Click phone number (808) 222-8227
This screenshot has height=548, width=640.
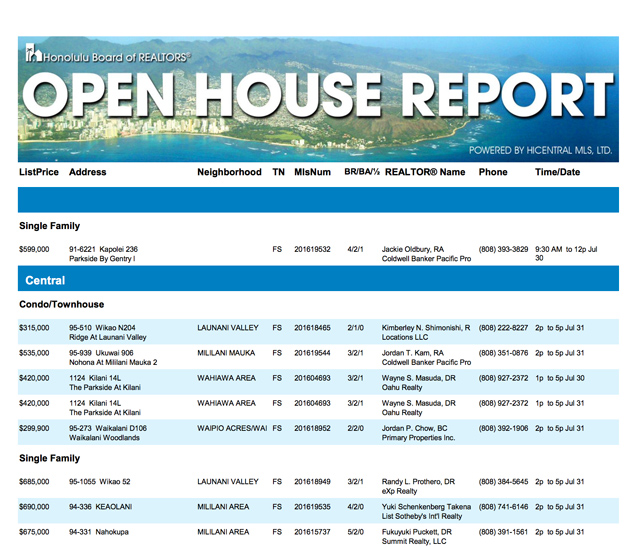[503, 328]
